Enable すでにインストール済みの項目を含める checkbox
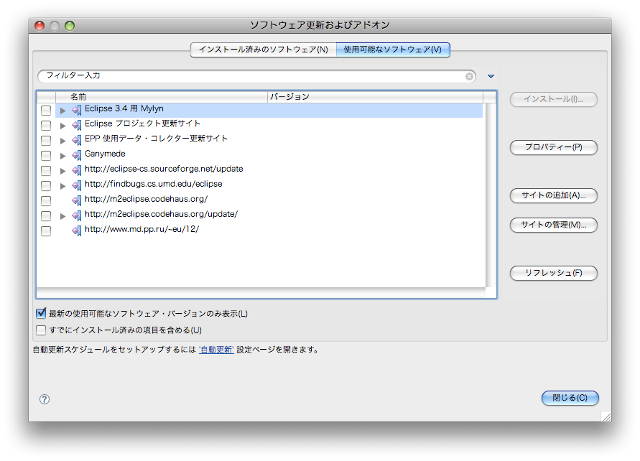The width and height of the screenshot is (640, 461). click(x=41, y=329)
